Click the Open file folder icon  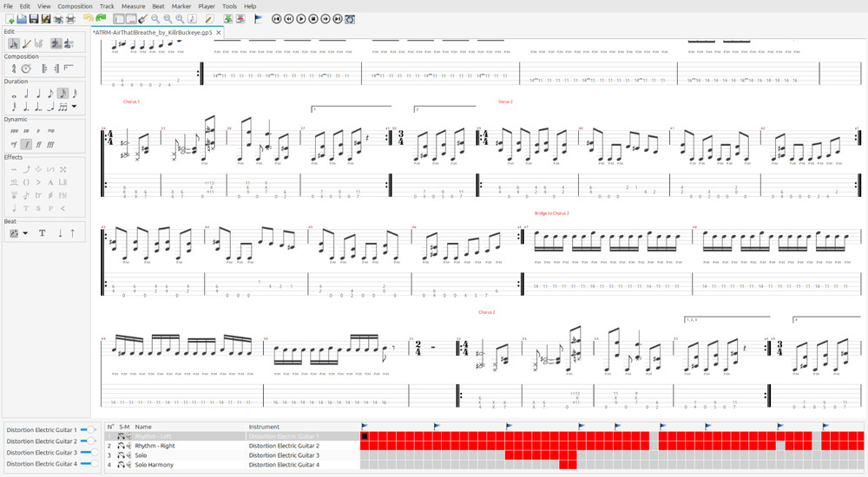pyautogui.click(x=22, y=19)
